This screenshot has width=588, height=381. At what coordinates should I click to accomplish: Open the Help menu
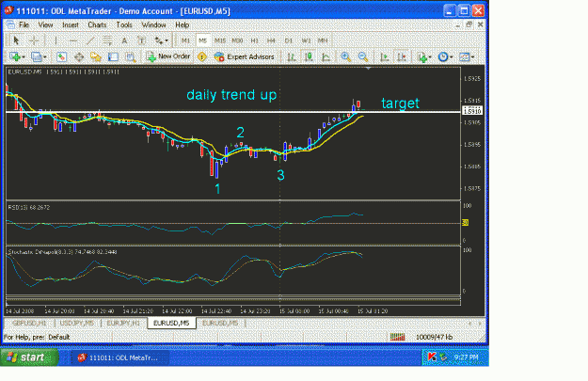(183, 24)
